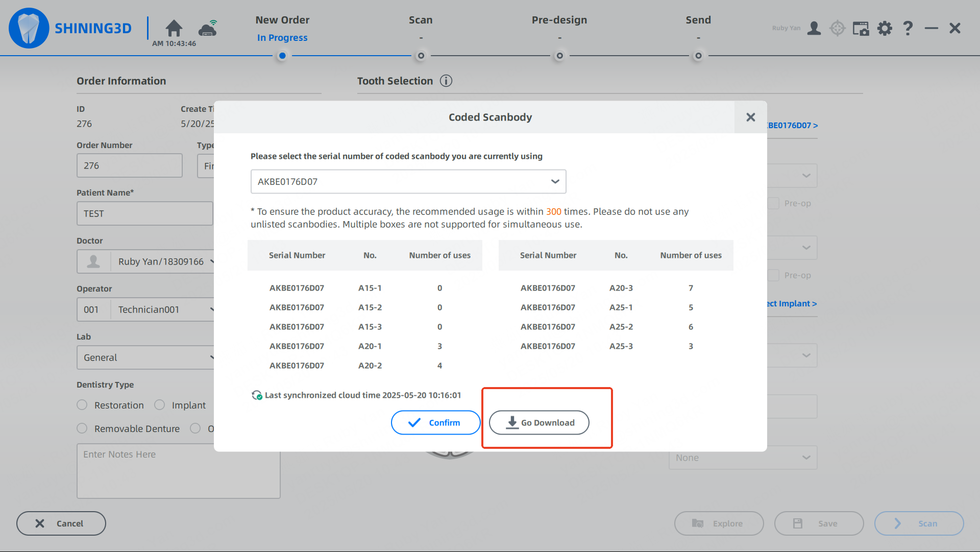Click Tooth Selection info icon
The width and height of the screenshot is (980, 552).
[446, 81]
